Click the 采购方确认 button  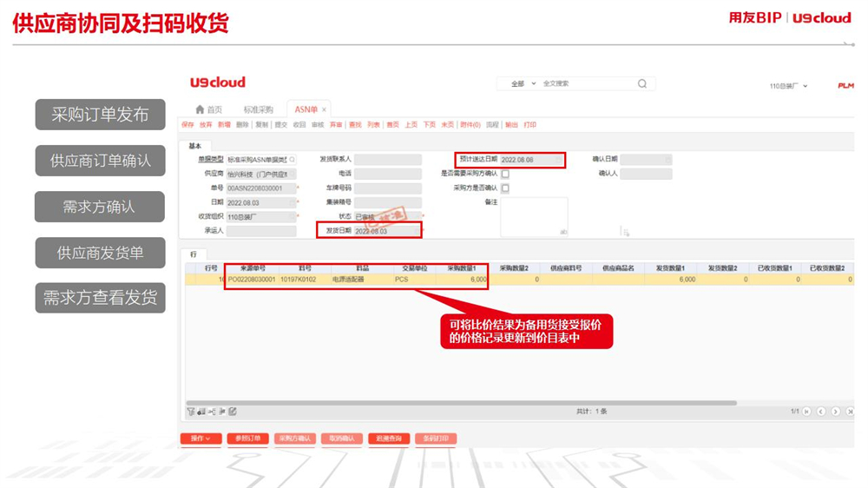click(295, 439)
